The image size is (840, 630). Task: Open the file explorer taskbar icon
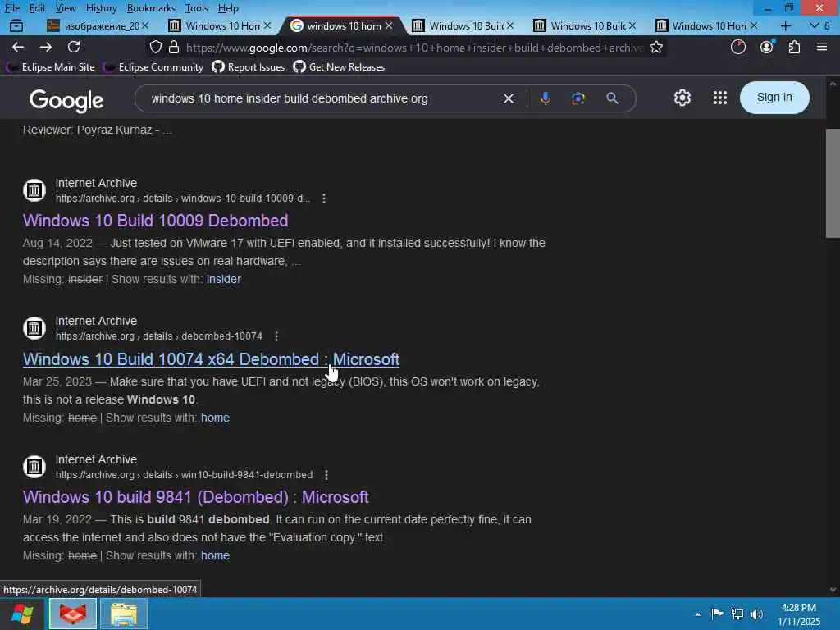coord(124,614)
